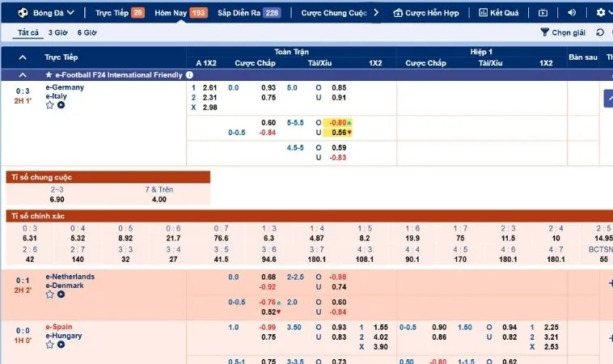Click info icon next to e-Football F24 league
The height and width of the screenshot is (364, 613).
(189, 74)
